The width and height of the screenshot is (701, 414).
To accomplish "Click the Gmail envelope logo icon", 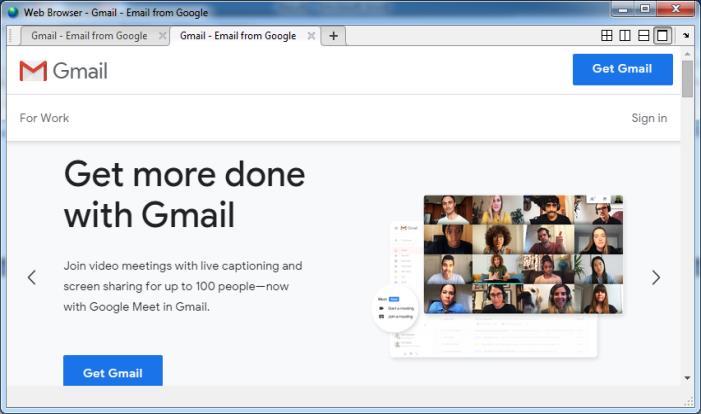I will pyautogui.click(x=33, y=71).
